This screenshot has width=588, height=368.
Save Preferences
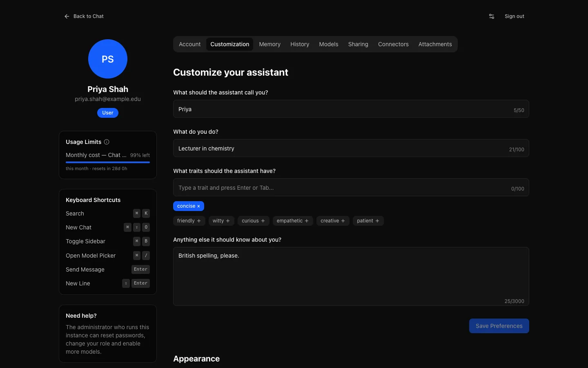[x=499, y=326]
